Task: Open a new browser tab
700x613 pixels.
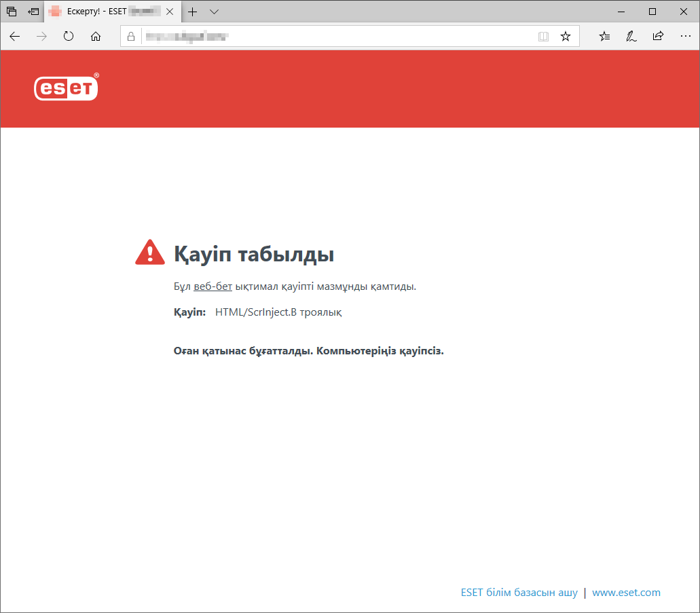Action: point(194,12)
